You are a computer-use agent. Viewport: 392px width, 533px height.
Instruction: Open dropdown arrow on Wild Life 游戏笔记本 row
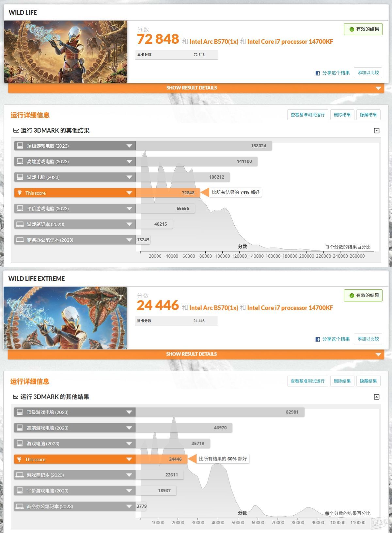129,224
